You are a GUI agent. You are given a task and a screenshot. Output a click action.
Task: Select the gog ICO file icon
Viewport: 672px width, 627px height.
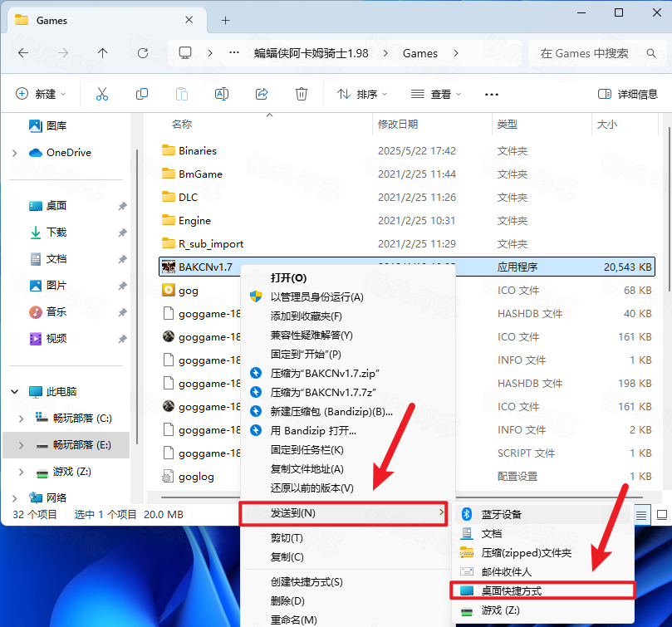coord(169,290)
